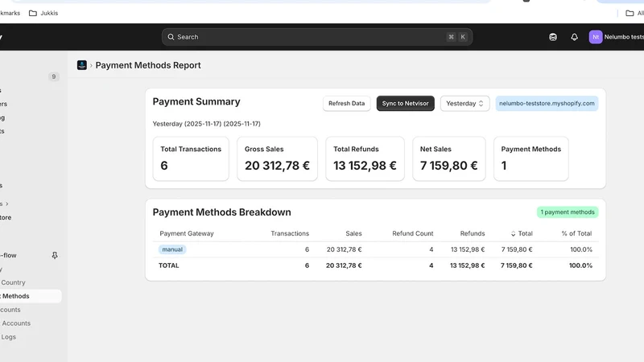Click the search magnifier icon

coord(171,37)
